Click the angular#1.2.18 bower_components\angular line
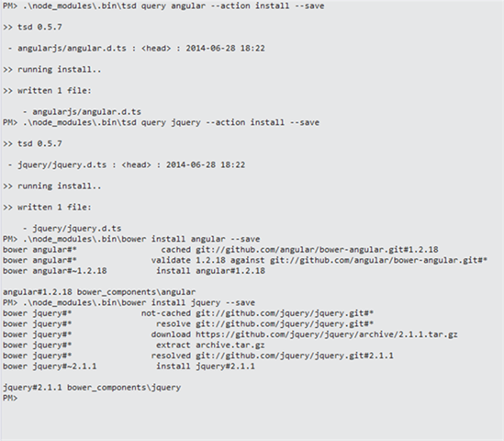Viewport: 504px width, 441px height. tap(99, 292)
